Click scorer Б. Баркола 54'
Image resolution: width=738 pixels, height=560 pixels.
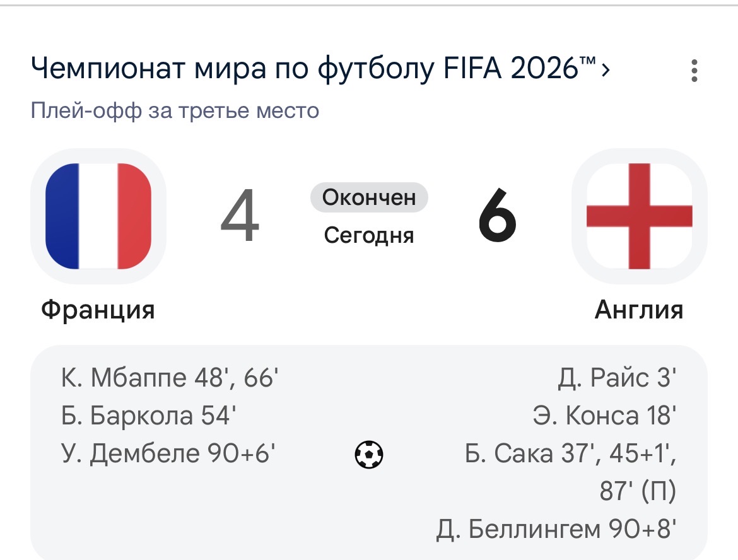pos(148,416)
